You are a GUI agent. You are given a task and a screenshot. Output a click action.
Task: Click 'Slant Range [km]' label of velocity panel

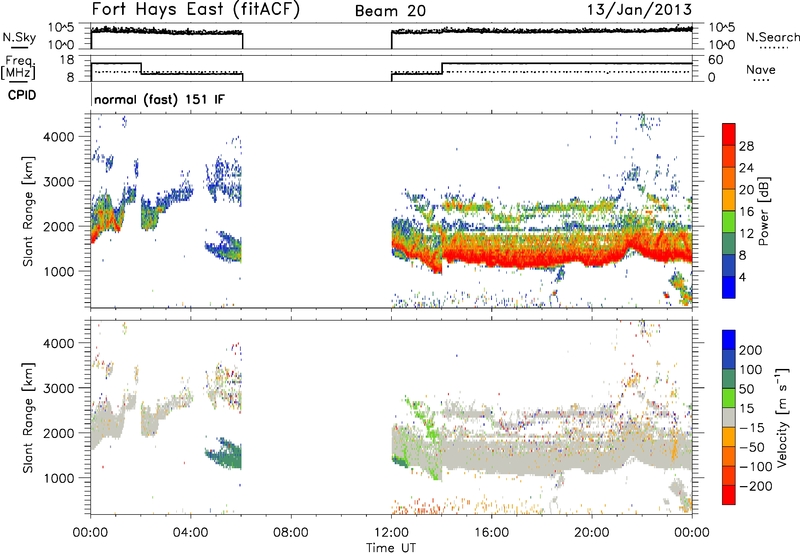[x=28, y=417]
